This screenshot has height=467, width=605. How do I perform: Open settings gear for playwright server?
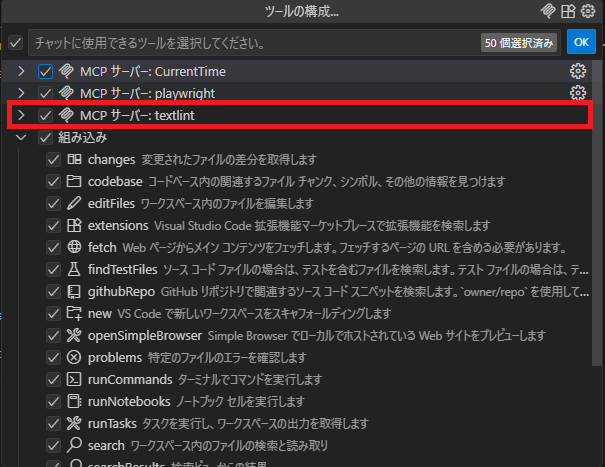(578, 93)
